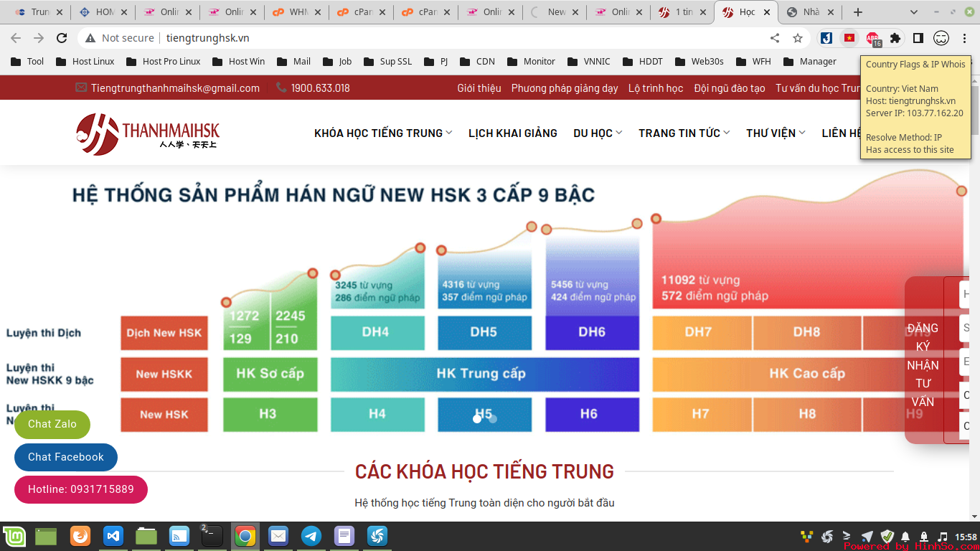Viewport: 980px width, 551px height.
Task: Open the Giới thiệu link
Action: coord(479,88)
